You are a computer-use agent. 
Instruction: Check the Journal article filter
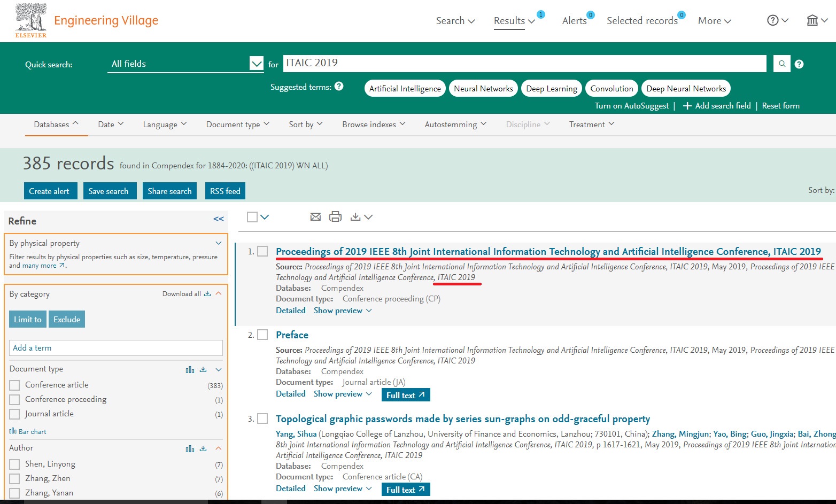(x=15, y=414)
